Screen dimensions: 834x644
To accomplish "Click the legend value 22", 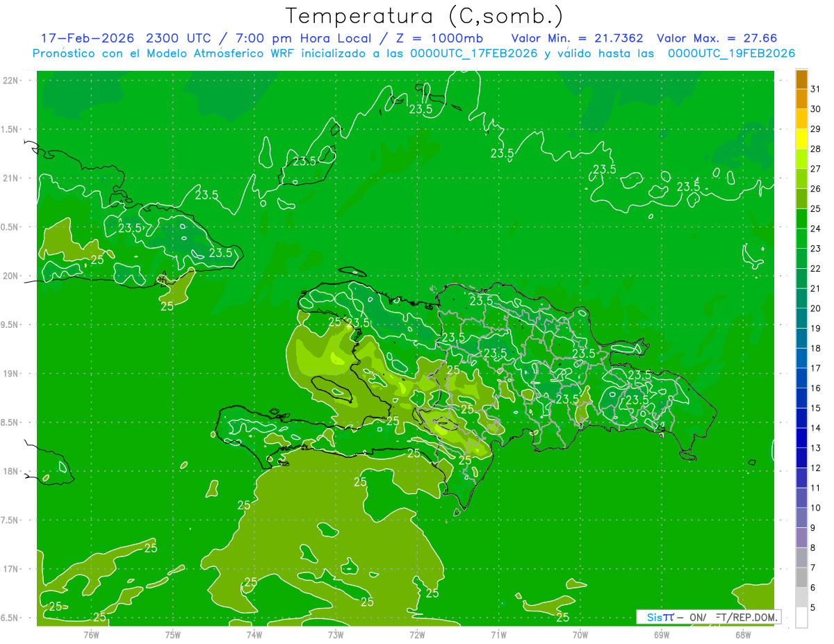I will coord(816,269).
